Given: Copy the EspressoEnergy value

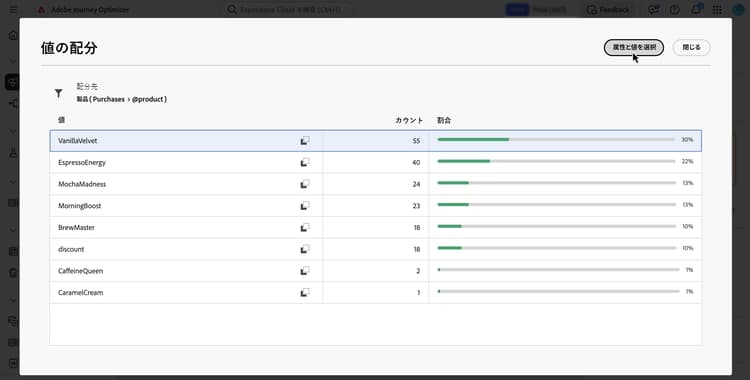Looking at the screenshot, I should tap(305, 162).
